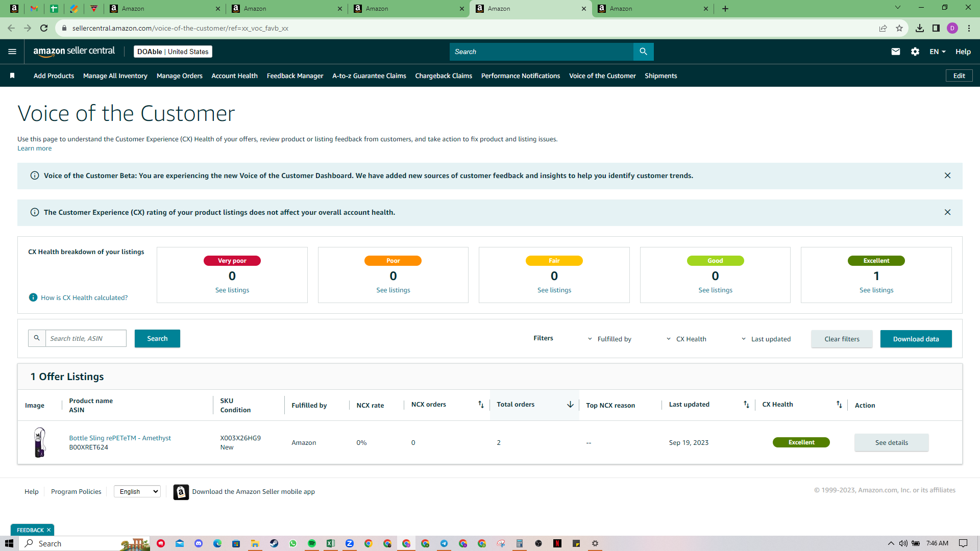Open the hamburger navigation menu
The height and width of the screenshot is (551, 980).
pyautogui.click(x=12, y=52)
